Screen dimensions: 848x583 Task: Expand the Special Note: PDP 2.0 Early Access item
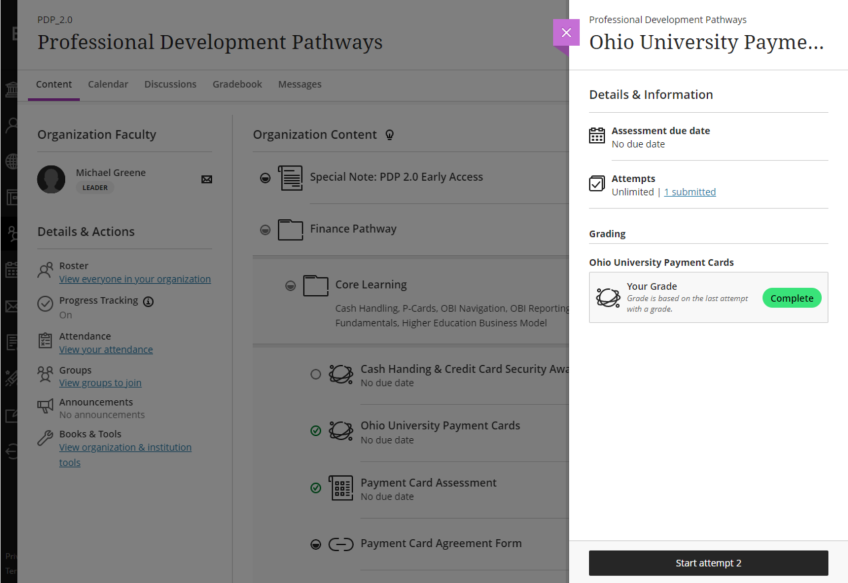[265, 178]
